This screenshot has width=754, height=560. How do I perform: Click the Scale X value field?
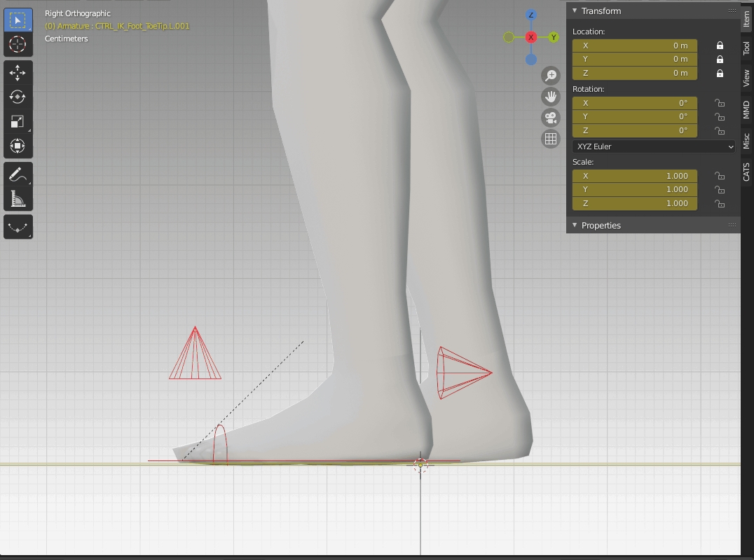click(635, 176)
